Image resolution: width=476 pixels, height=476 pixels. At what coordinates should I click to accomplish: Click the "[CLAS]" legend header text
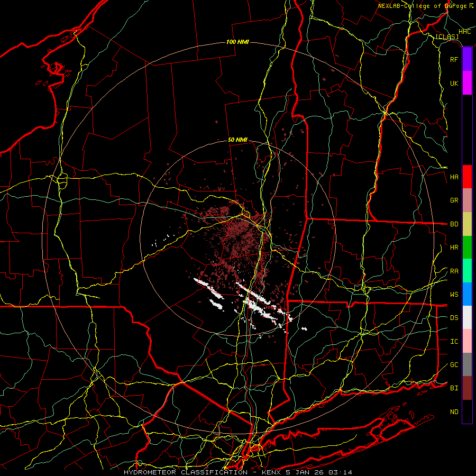click(447, 37)
